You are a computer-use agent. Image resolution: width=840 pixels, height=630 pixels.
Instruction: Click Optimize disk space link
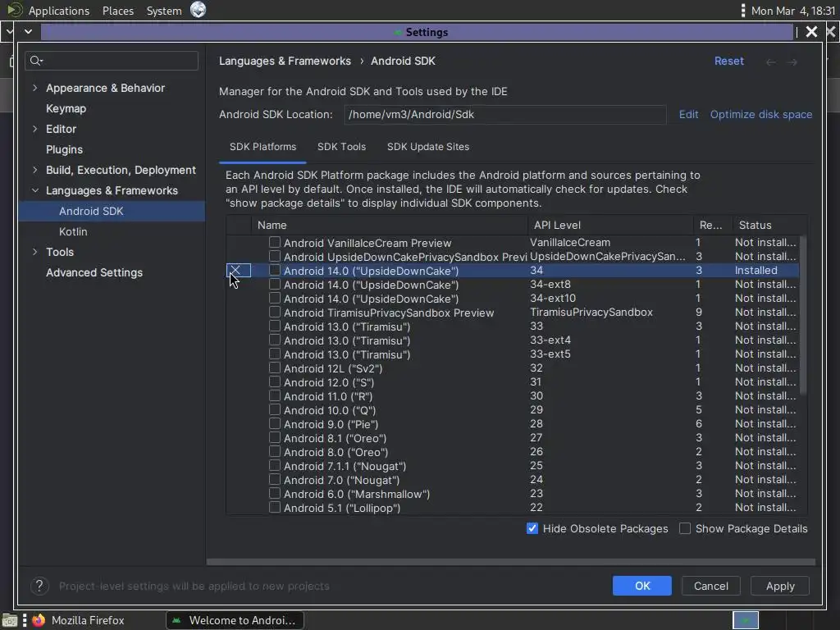tap(760, 114)
